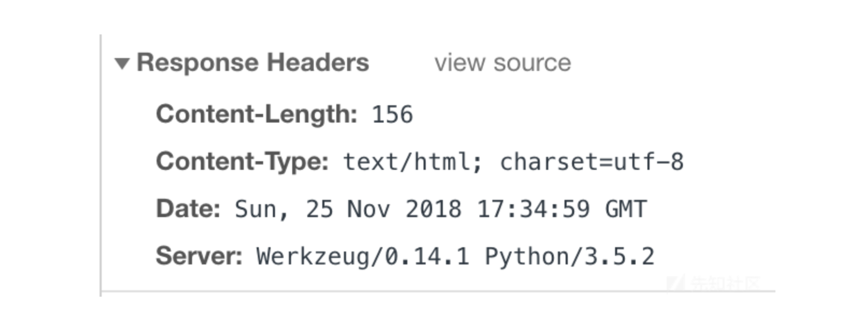
Task: Click the faint watermark text
Action: (x=725, y=283)
